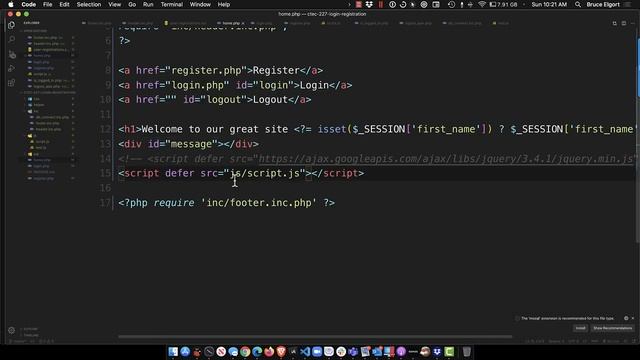Open the Manage gear in activity bar
The width and height of the screenshot is (640, 360).
[x=11, y=330]
